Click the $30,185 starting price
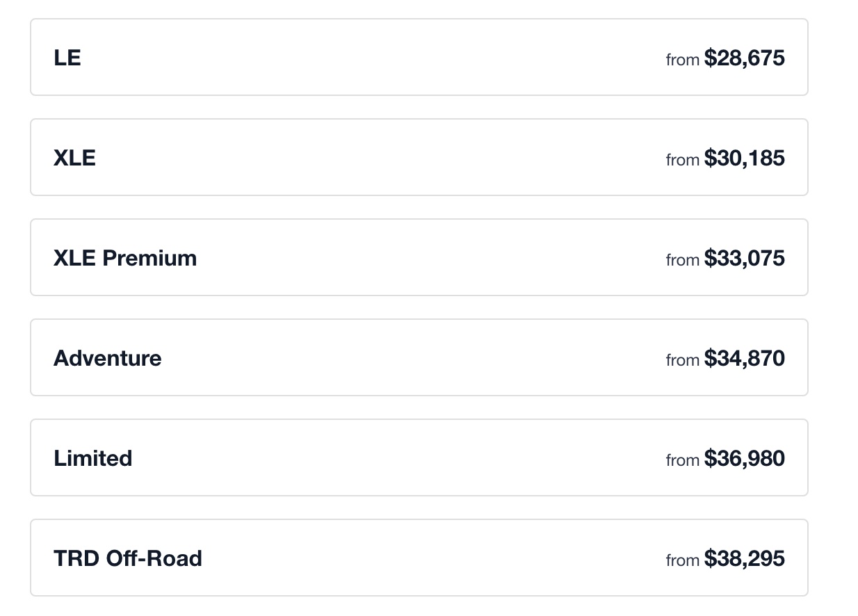 point(744,158)
